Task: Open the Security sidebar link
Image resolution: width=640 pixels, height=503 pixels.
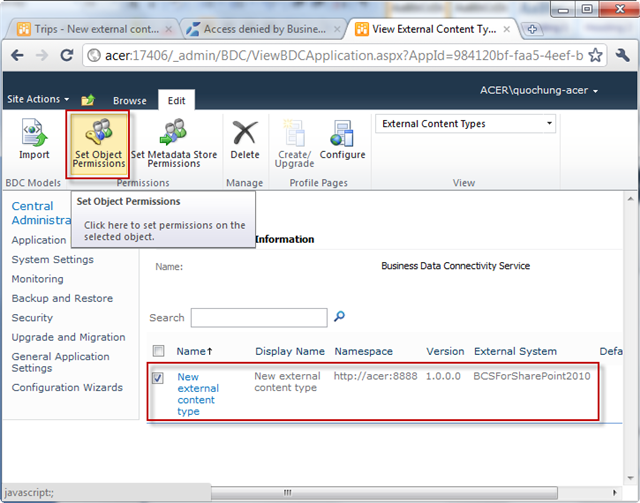Action: click(x=32, y=318)
